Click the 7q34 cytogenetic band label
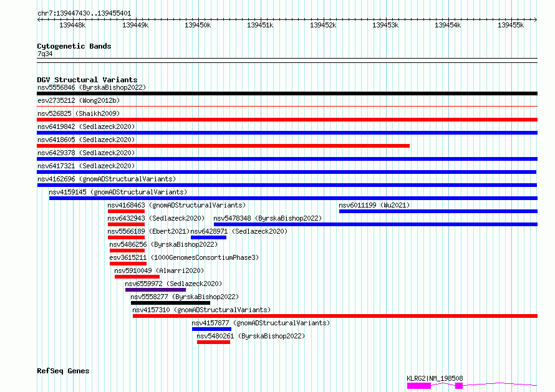The width and height of the screenshot is (555, 392). click(45, 54)
